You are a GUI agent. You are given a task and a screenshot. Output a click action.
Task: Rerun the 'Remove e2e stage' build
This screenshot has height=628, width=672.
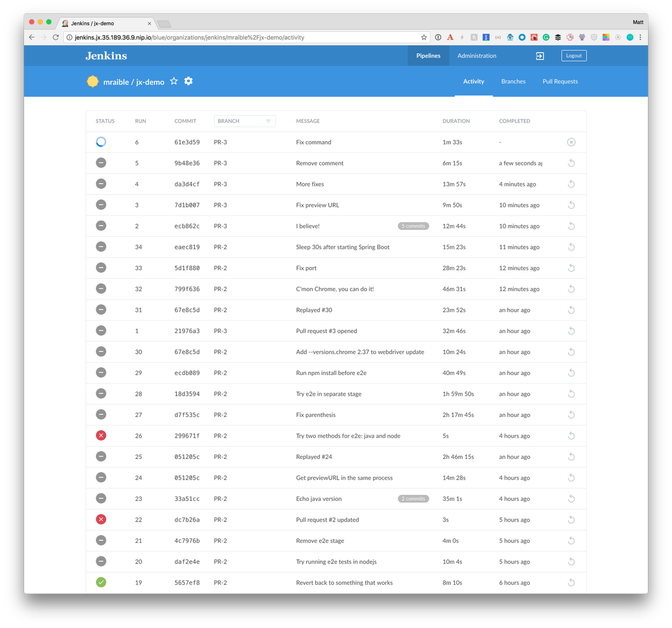(571, 541)
